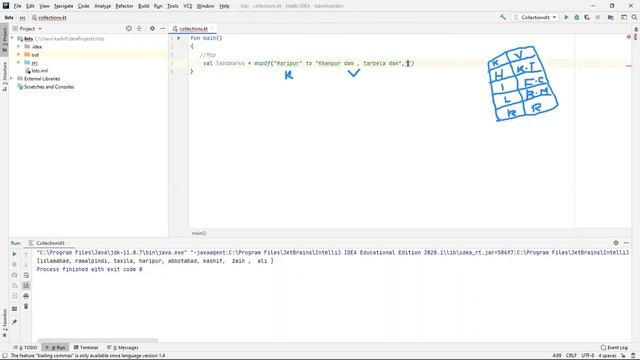Open the TODO tool window tab
Image resolution: width=640 pixels, height=360 pixels.
click(x=25, y=348)
